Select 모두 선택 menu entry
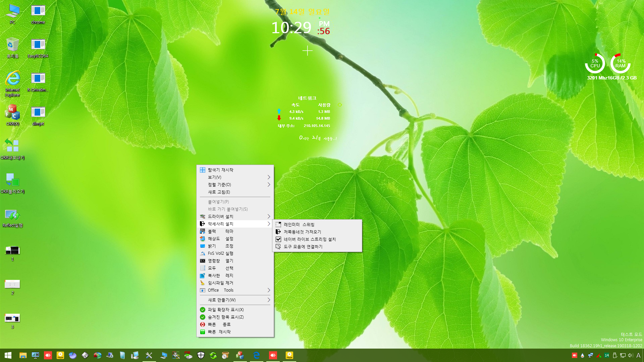The image size is (644, 362). [235, 268]
